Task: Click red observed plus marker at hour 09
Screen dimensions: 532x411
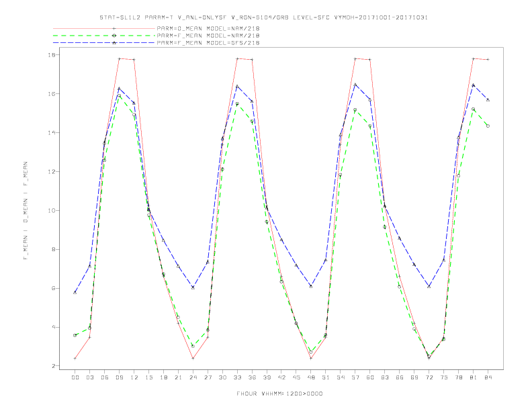Action: (119, 58)
